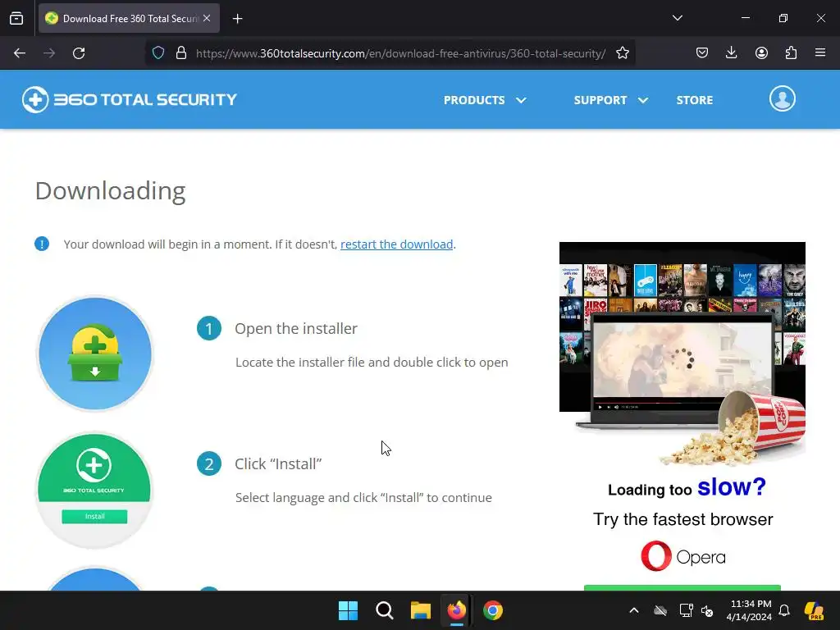840x630 pixels.
Task: Click the 'Try the fastest browser' ad text
Action: [x=683, y=519]
